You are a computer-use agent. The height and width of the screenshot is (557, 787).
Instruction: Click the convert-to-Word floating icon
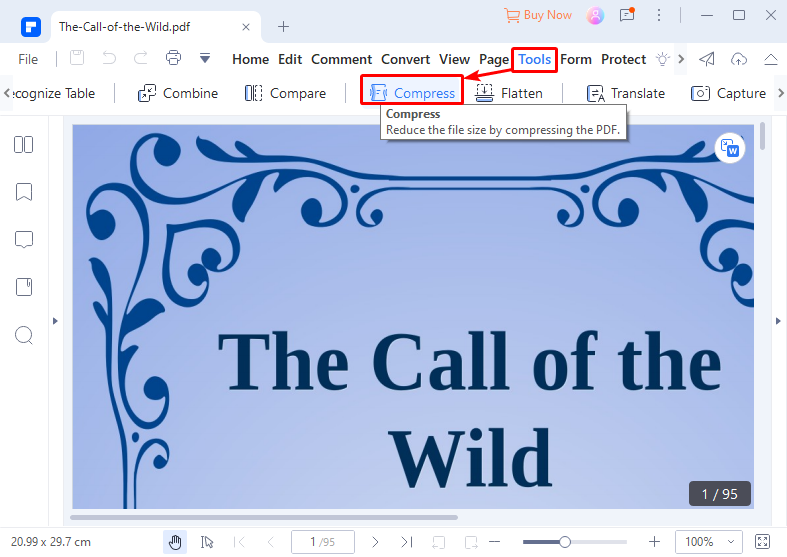[x=730, y=148]
